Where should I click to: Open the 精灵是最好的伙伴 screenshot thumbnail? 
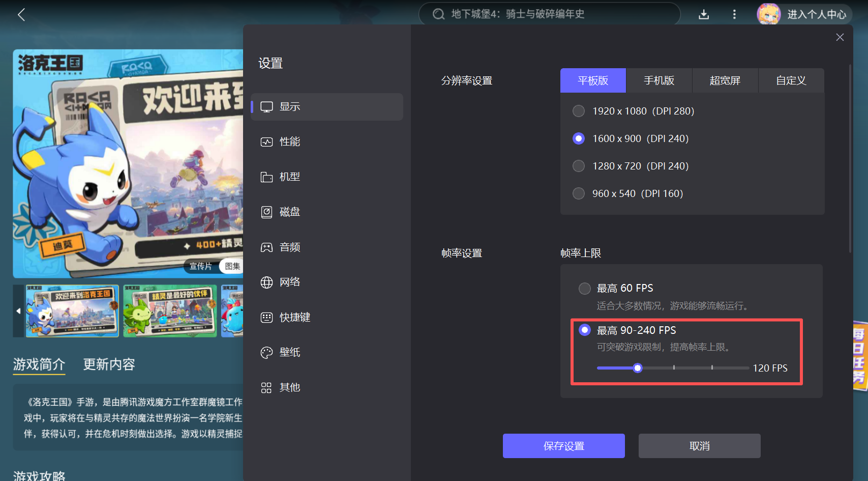point(170,311)
